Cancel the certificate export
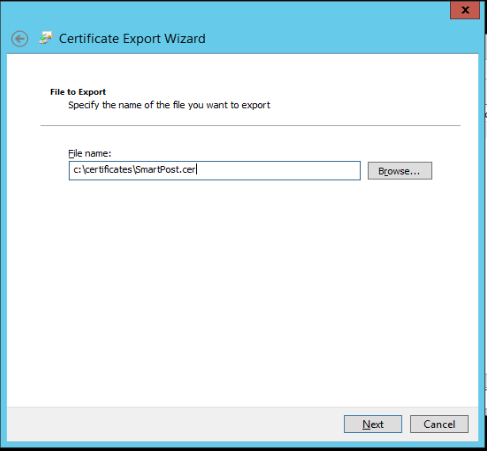 pos(439,424)
